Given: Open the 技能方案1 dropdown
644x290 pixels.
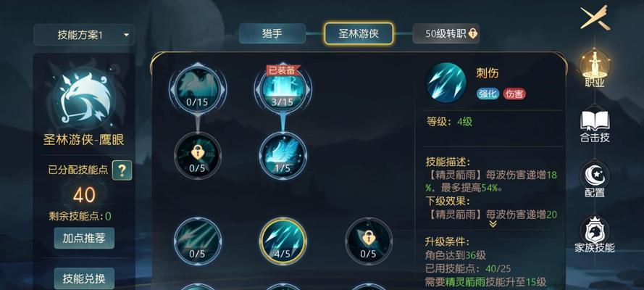Looking at the screenshot, I should tap(84, 35).
